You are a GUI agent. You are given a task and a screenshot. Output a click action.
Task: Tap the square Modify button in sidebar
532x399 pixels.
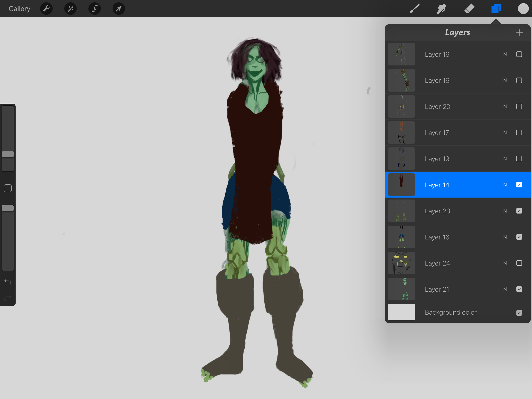(x=8, y=188)
